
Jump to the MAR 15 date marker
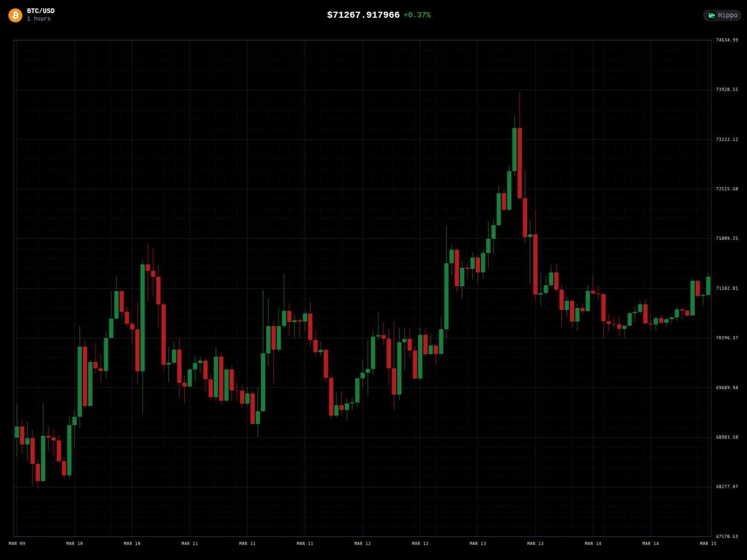tap(708, 544)
